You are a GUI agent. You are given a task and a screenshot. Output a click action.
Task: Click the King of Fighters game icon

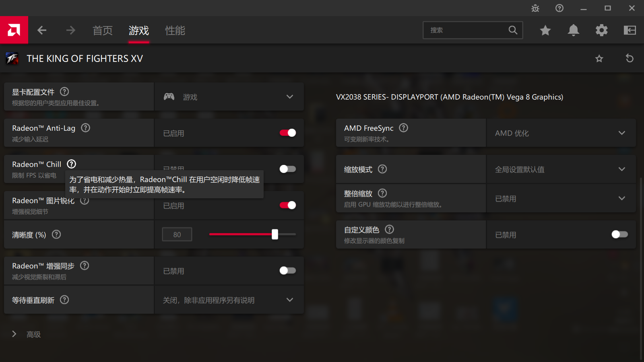(x=12, y=59)
